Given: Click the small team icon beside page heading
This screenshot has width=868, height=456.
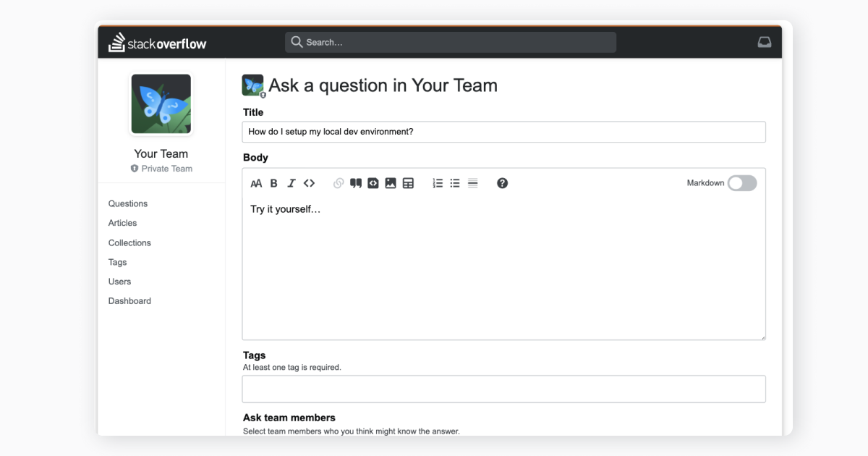Looking at the screenshot, I should pos(253,85).
